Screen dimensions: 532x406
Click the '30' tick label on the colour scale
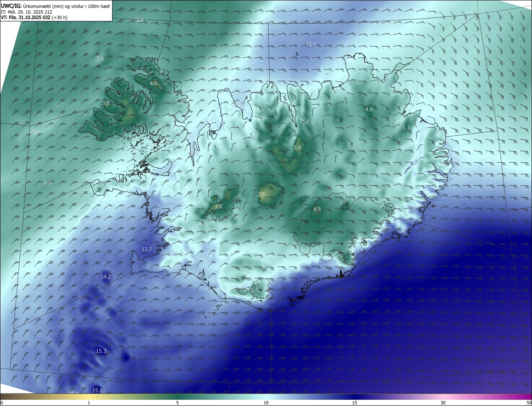pos(443,403)
